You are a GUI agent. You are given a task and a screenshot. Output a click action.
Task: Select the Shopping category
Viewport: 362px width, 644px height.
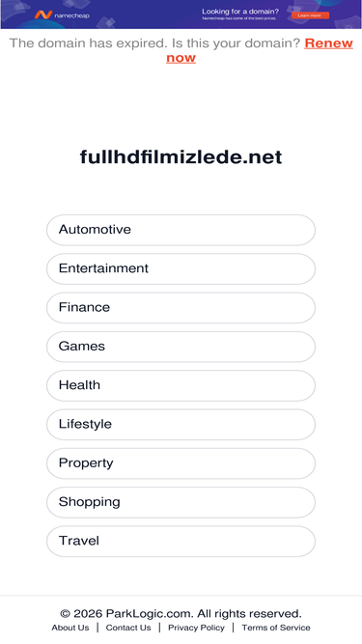tap(181, 502)
